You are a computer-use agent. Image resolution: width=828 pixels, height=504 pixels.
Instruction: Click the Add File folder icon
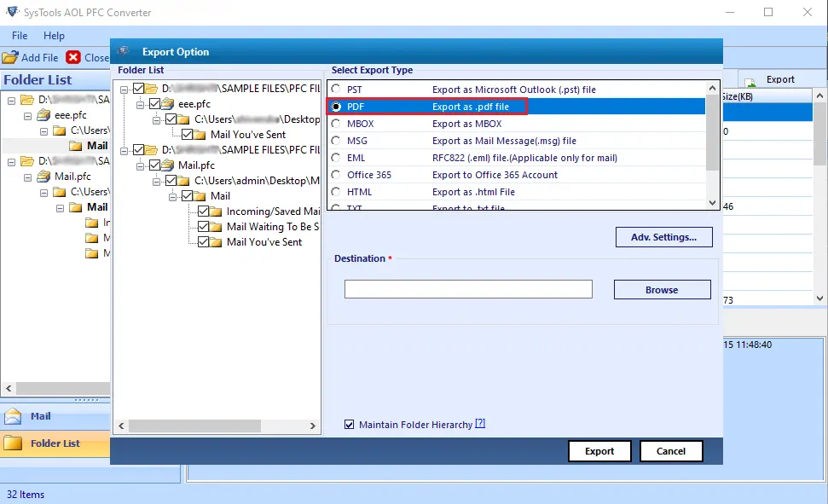tap(10, 57)
